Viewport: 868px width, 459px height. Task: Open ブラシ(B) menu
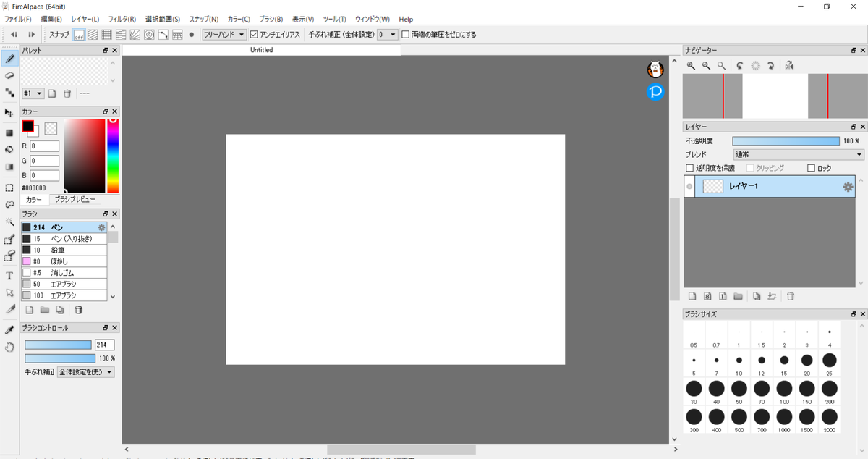[271, 19]
